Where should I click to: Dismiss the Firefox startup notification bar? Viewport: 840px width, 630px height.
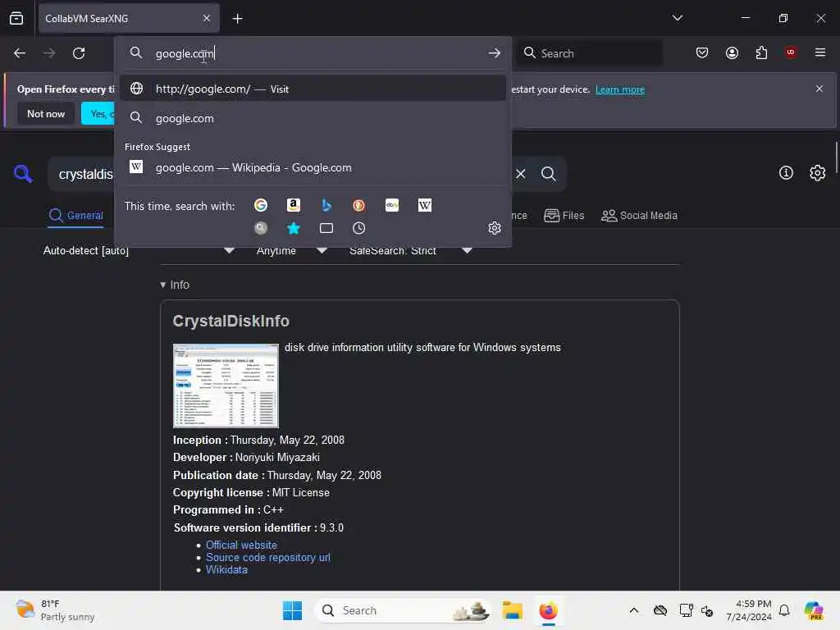coord(819,89)
